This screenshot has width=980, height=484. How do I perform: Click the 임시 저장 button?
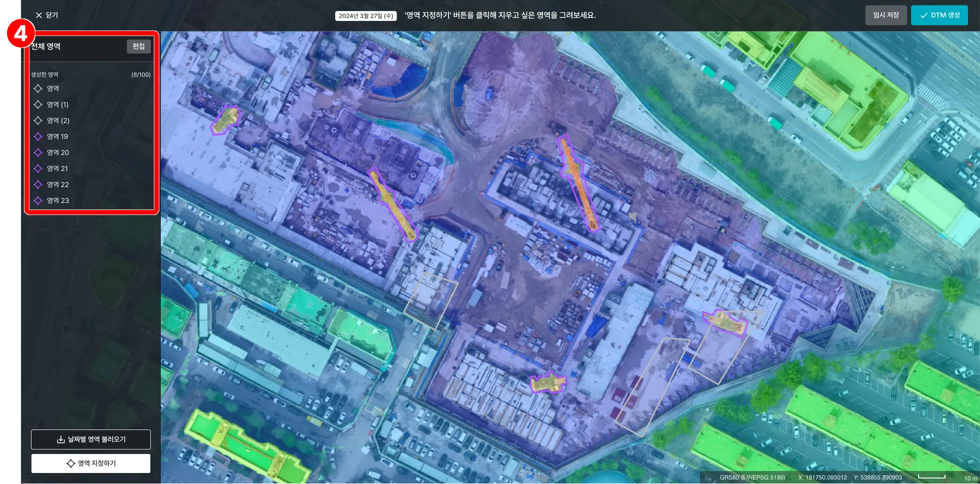[x=886, y=15]
